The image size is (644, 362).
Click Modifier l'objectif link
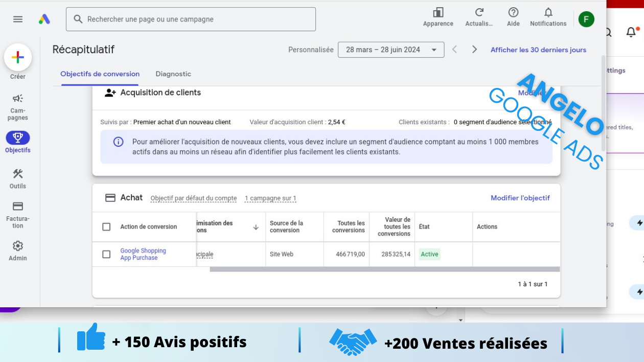coord(520,198)
